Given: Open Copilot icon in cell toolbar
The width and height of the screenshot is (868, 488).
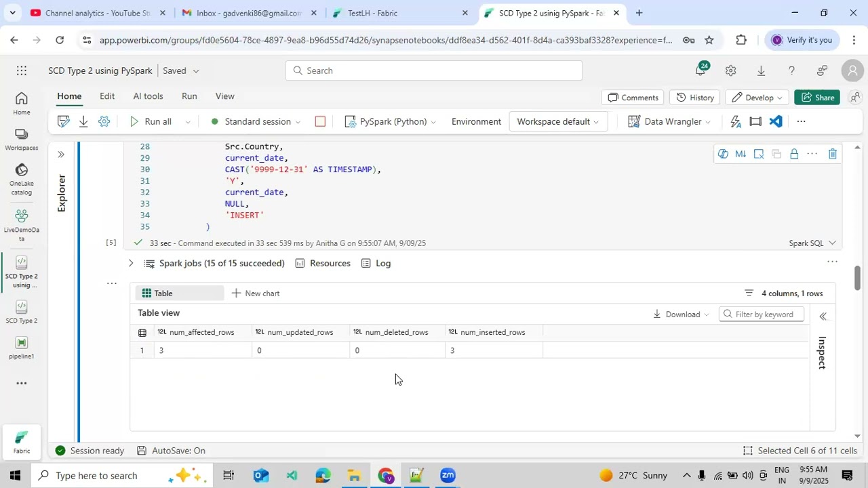Looking at the screenshot, I should [723, 154].
